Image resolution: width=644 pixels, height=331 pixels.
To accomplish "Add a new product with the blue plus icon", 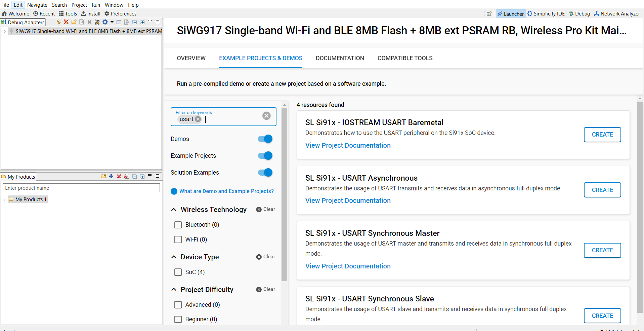I will [111, 176].
